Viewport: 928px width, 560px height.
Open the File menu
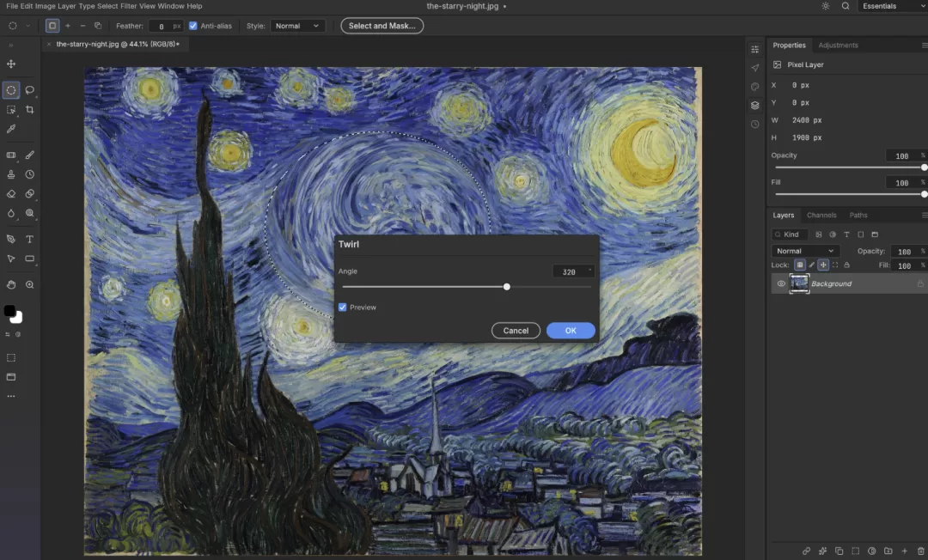(12, 6)
